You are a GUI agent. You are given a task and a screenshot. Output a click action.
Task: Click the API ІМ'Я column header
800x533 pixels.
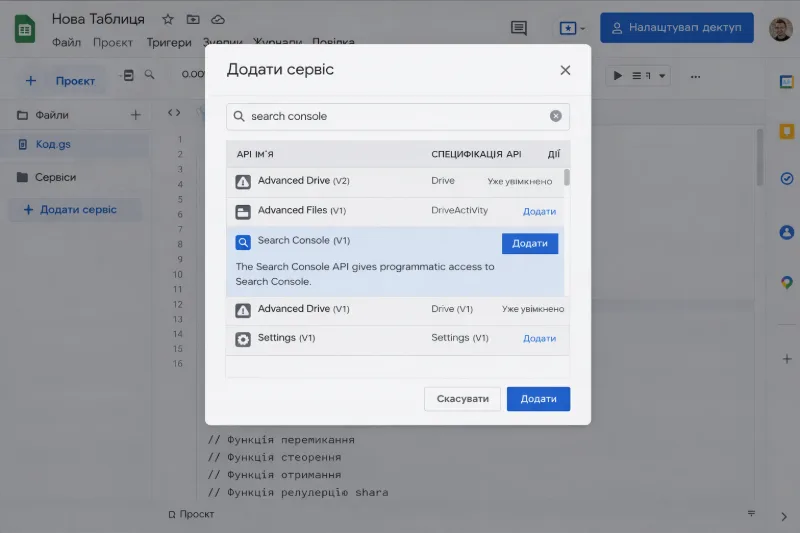click(255, 155)
